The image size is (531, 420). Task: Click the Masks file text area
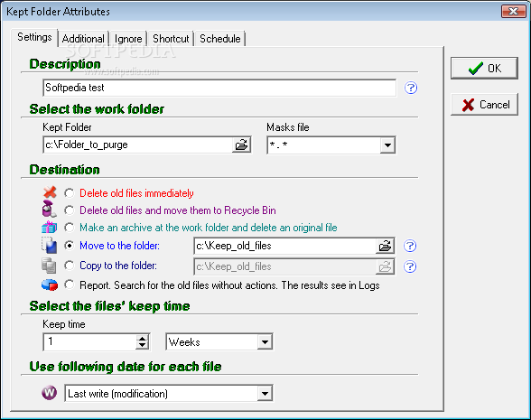coord(323,145)
